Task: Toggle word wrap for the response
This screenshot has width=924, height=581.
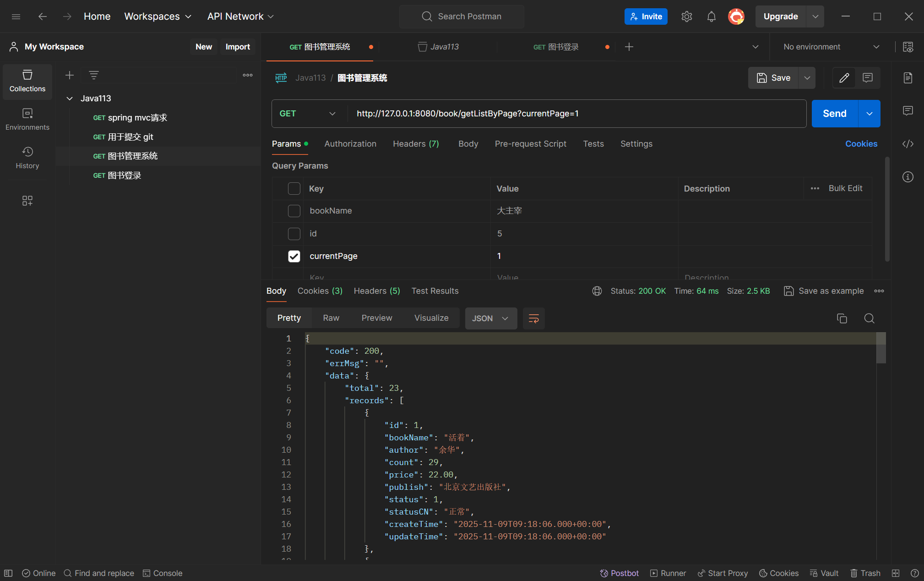Action: click(x=534, y=318)
